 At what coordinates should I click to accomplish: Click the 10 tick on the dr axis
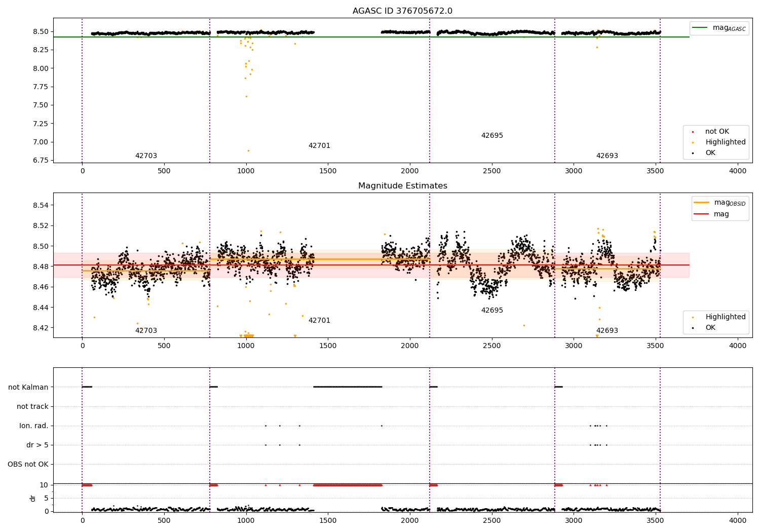[x=44, y=485]
